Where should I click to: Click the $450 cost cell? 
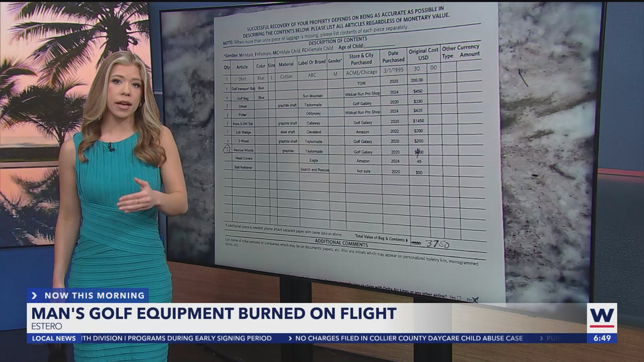tap(418, 91)
